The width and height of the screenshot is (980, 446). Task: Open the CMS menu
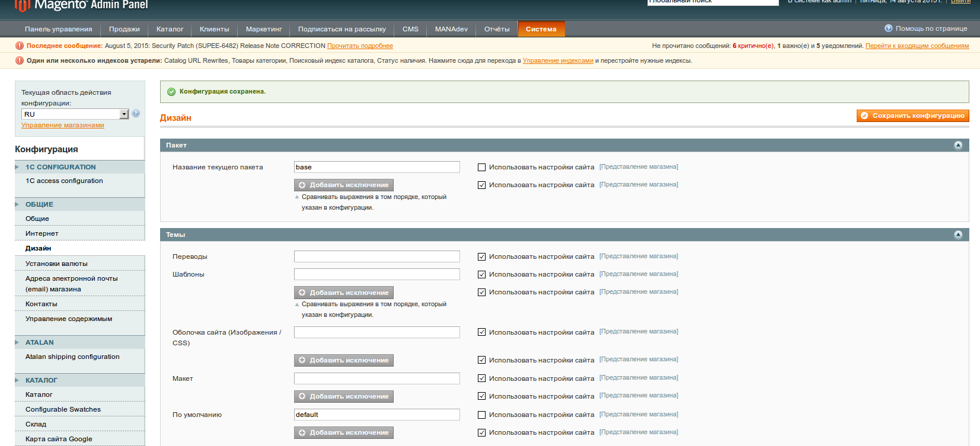coord(410,29)
